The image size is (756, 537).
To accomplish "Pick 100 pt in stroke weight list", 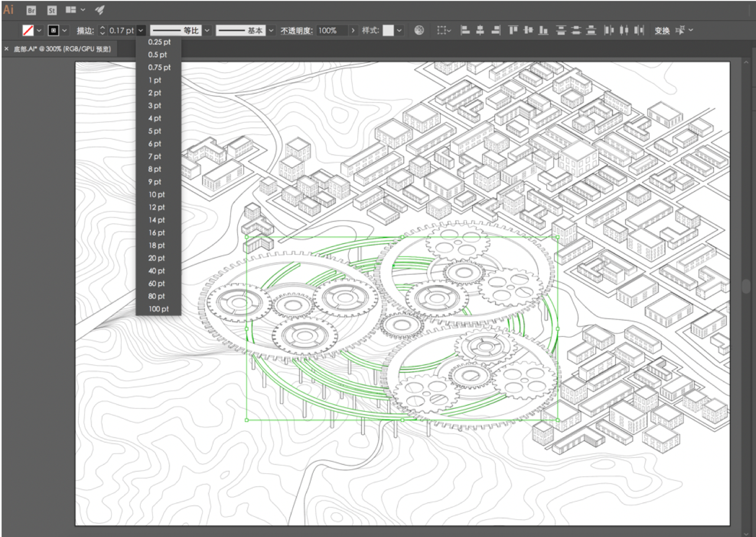I will coord(158,309).
